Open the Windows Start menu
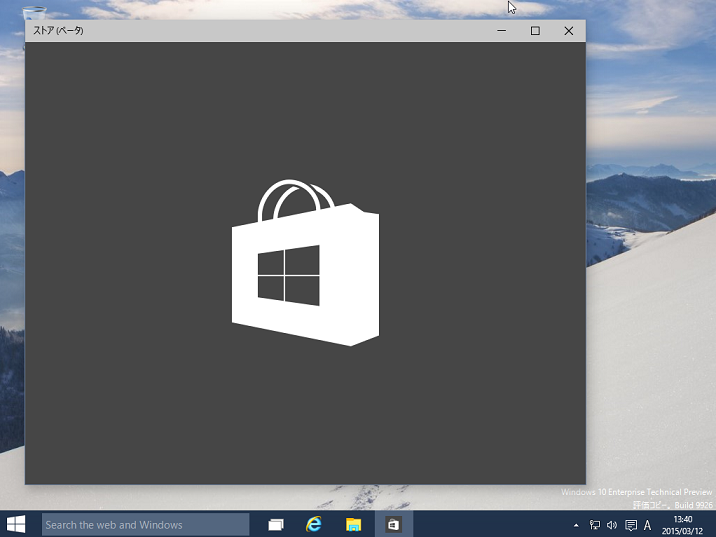The width and height of the screenshot is (716, 537). tap(16, 524)
